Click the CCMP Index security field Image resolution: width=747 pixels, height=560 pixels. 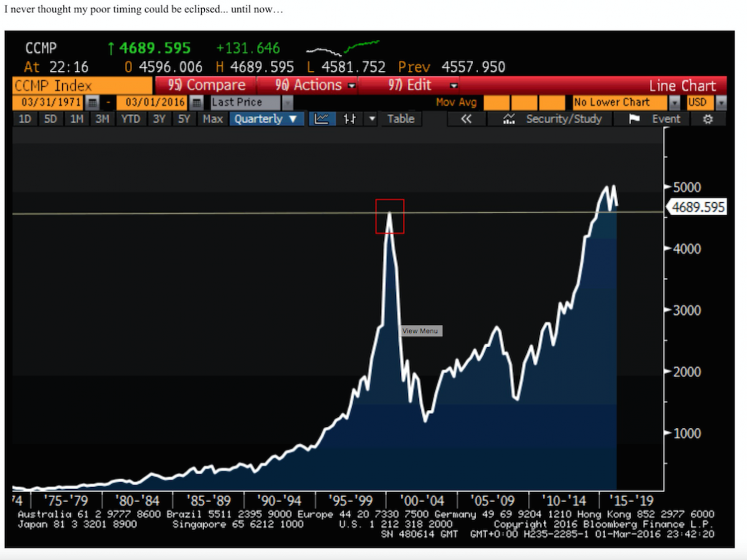click(x=82, y=85)
